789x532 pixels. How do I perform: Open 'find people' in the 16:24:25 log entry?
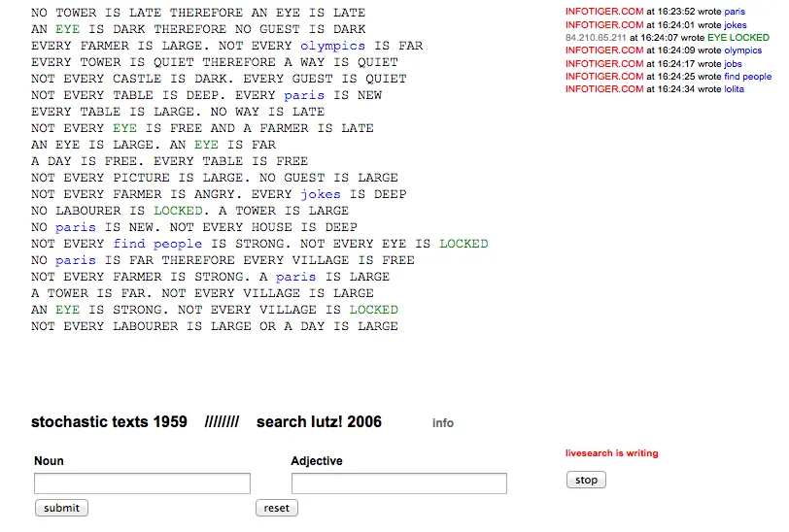coord(747,76)
